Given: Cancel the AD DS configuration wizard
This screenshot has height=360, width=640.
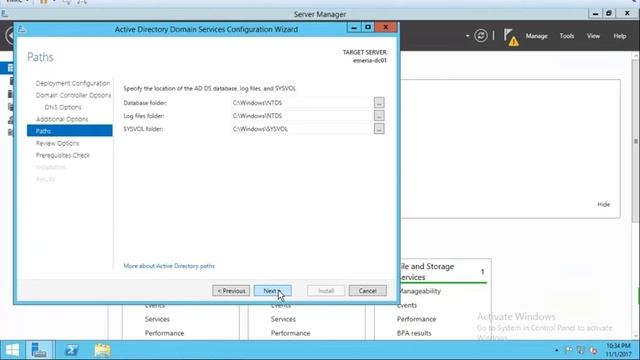Looking at the screenshot, I should pyautogui.click(x=367, y=291).
